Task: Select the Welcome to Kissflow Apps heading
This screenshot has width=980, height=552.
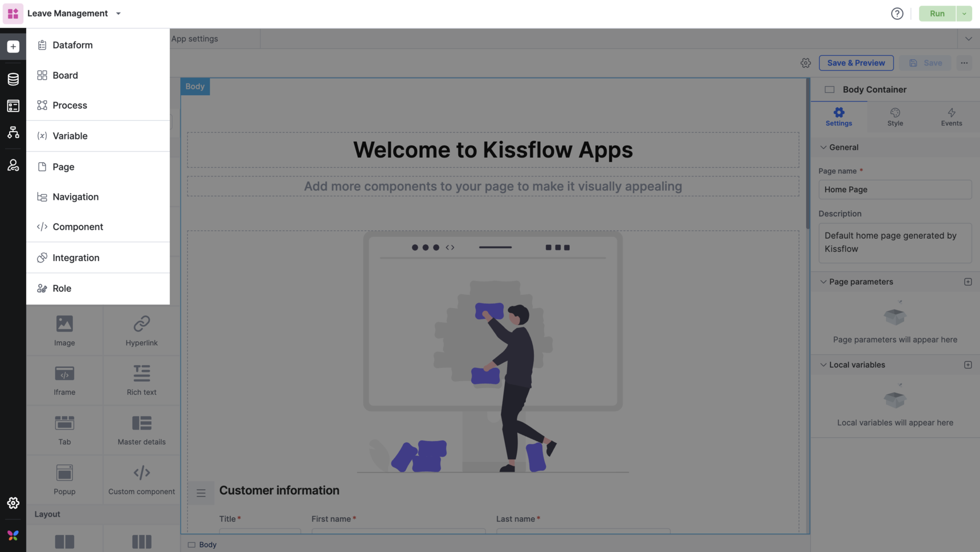Action: click(x=493, y=150)
